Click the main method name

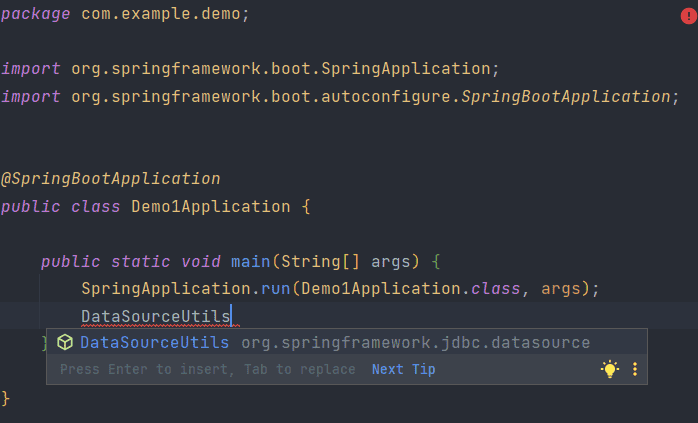[251, 262]
